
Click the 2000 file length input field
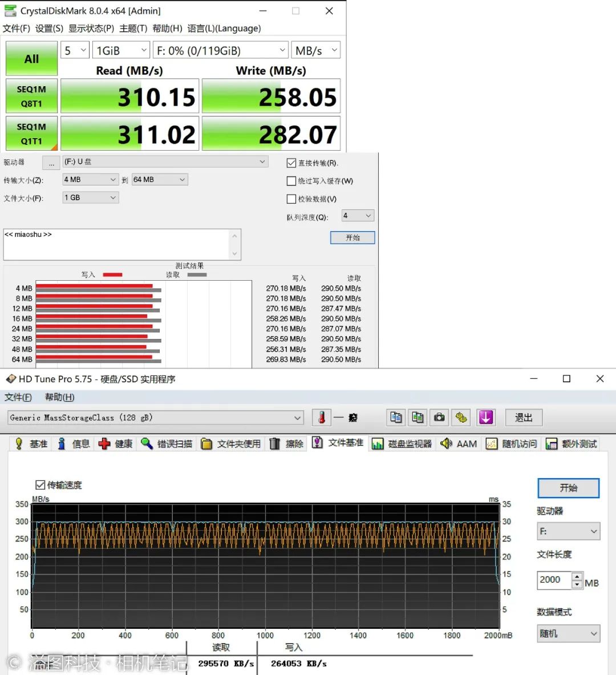554,580
